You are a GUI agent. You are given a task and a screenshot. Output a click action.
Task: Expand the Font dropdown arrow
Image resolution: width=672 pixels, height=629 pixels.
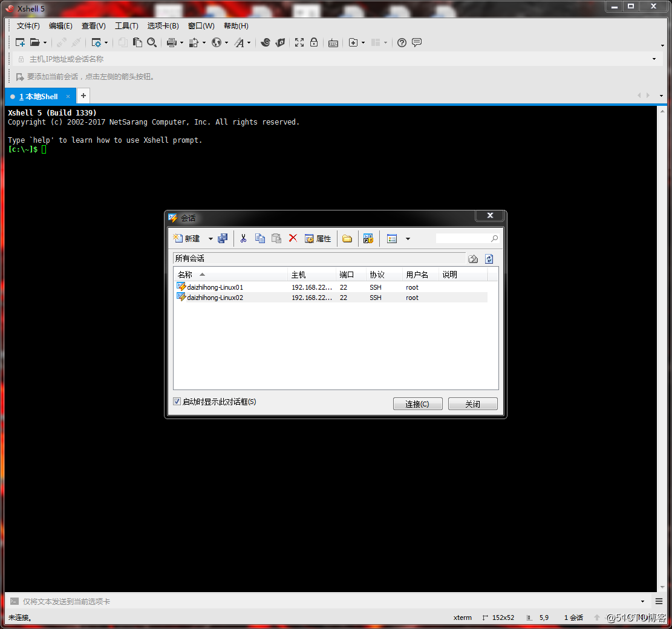(x=249, y=42)
